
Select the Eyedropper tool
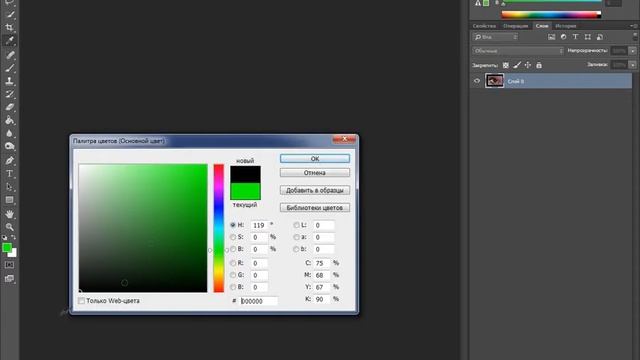point(10,41)
